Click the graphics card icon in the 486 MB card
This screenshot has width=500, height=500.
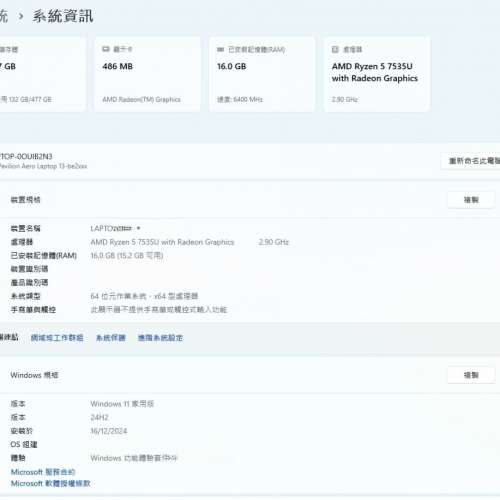point(106,49)
